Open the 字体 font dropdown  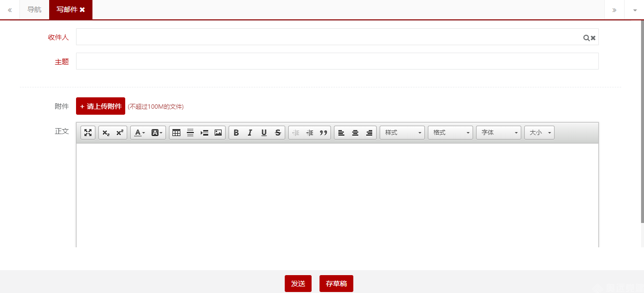point(498,133)
